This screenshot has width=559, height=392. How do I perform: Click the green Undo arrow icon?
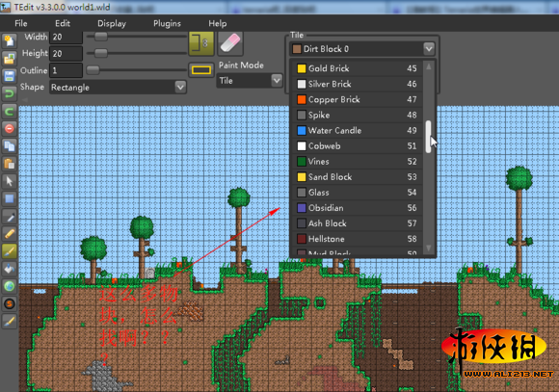[10, 93]
